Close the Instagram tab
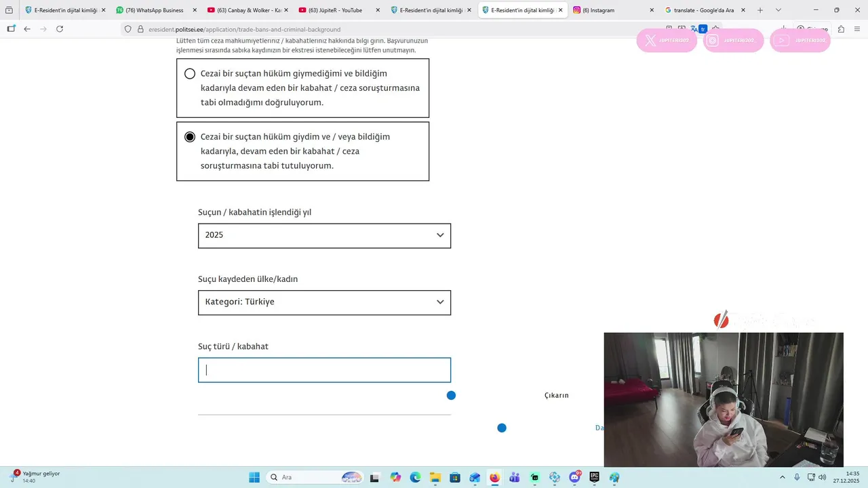868x488 pixels. 652,10
